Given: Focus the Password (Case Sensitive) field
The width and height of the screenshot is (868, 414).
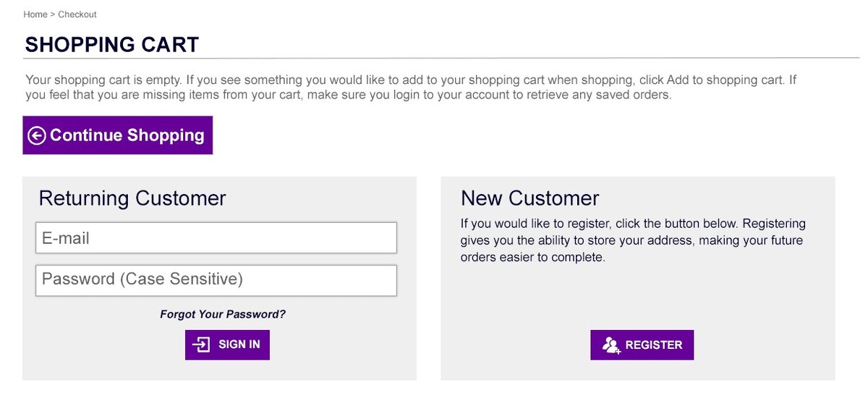Looking at the screenshot, I should (x=216, y=280).
